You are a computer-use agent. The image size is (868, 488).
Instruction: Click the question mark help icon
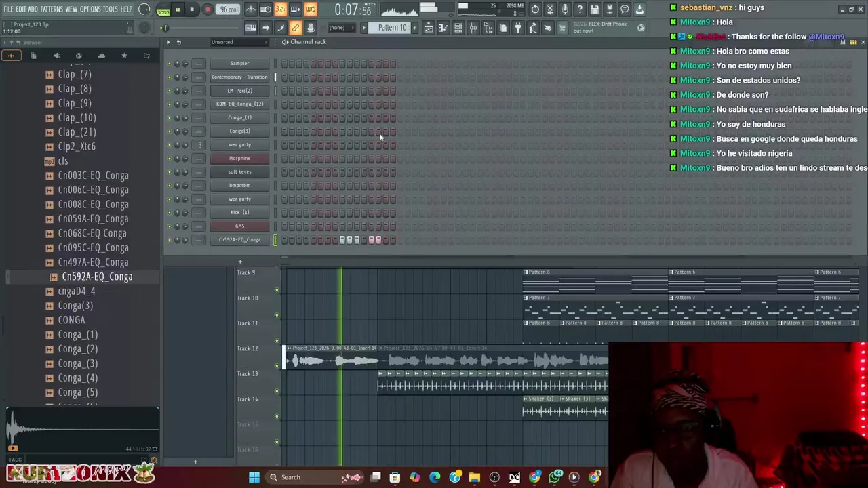click(x=580, y=9)
